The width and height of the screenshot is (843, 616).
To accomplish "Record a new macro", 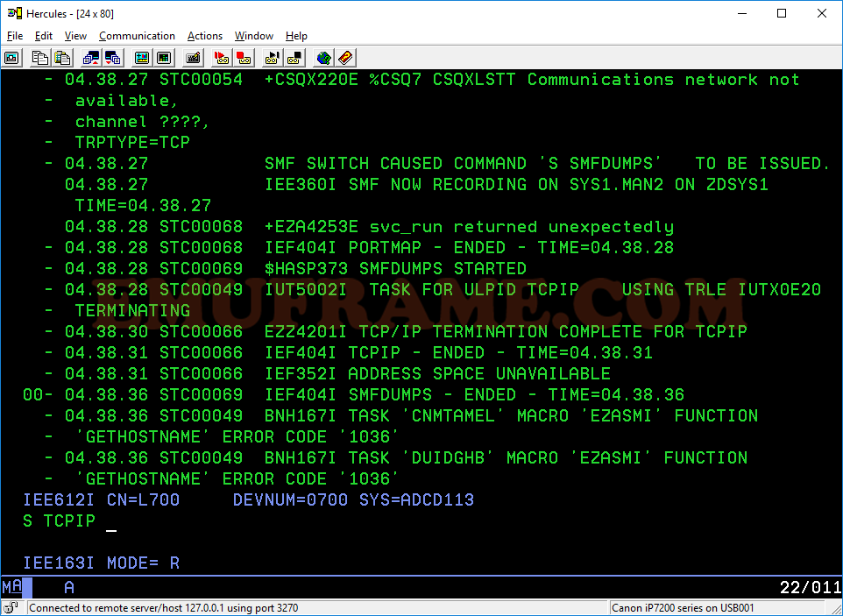I will pyautogui.click(x=220, y=58).
